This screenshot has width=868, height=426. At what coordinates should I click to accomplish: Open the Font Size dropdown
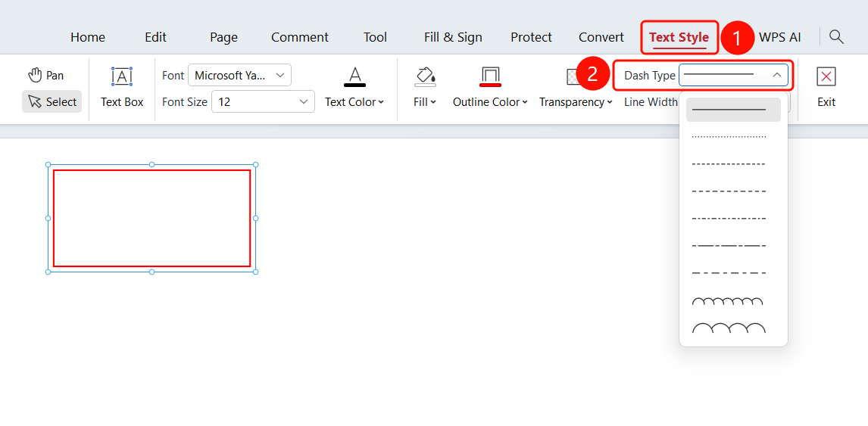[263, 102]
